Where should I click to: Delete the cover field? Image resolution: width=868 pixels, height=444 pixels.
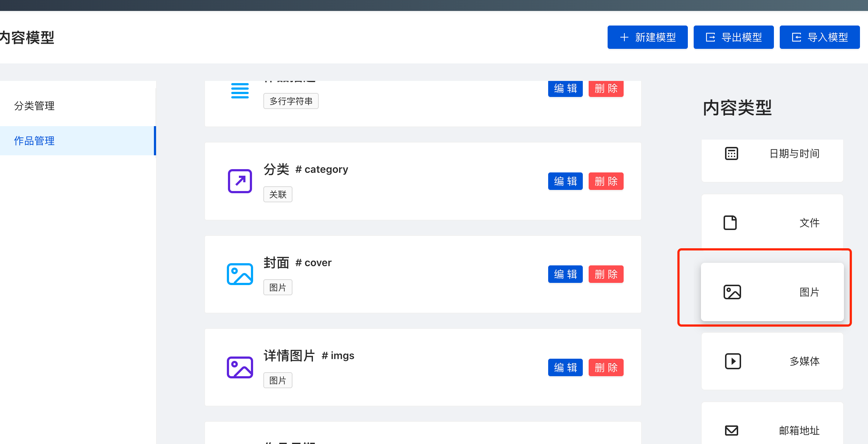point(606,274)
